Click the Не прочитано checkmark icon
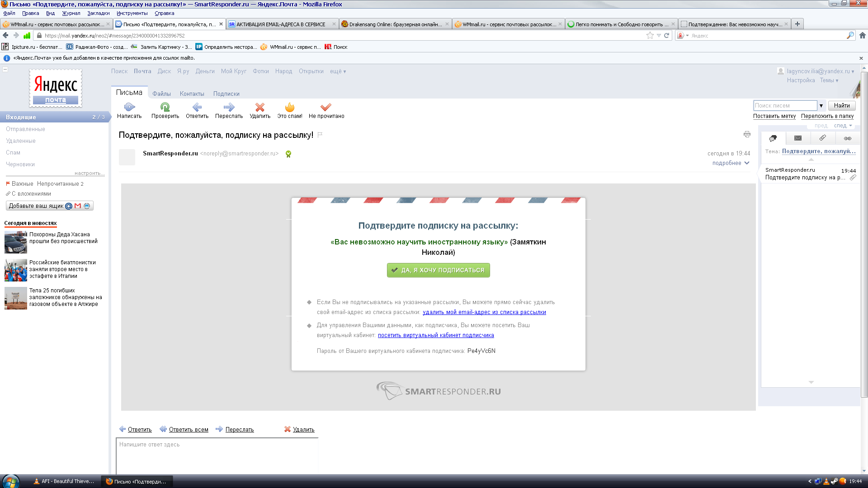868x488 pixels. point(326,107)
